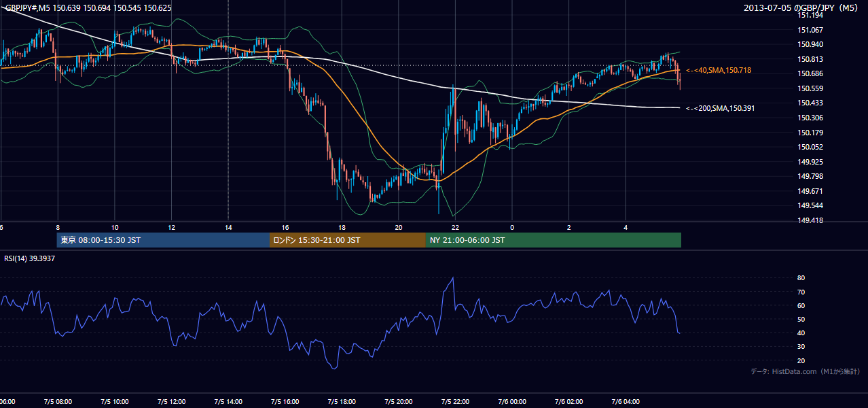This screenshot has height=408, width=868.
Task: Click price axis value 149.798
Action: point(811,176)
